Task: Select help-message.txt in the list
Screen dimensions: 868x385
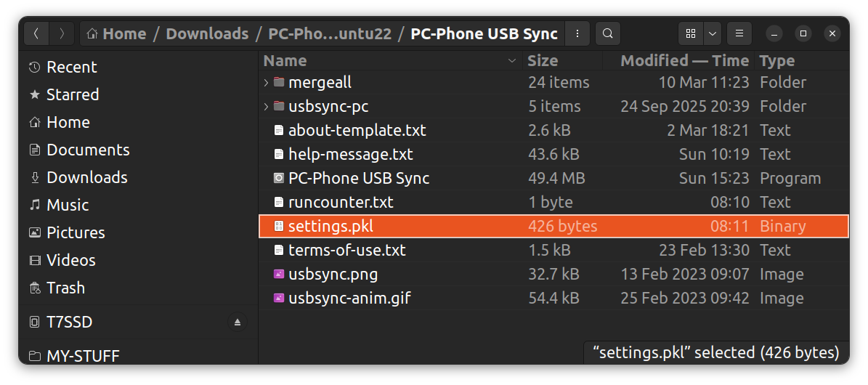Action: (350, 154)
